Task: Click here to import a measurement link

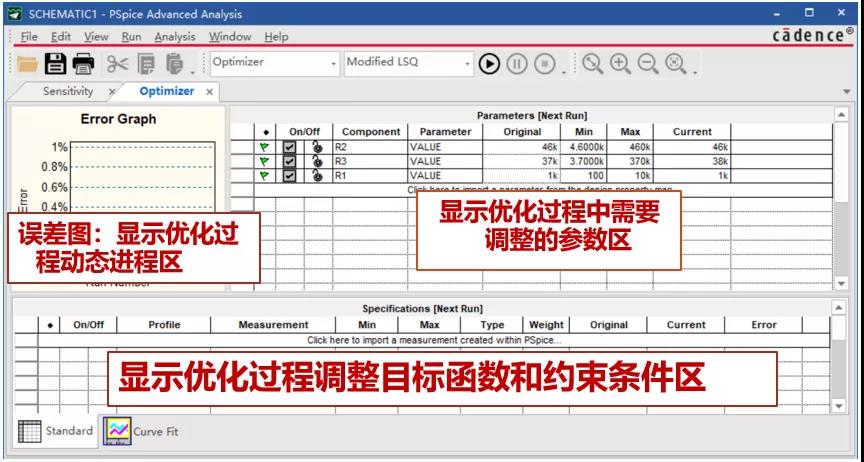Action: pyautogui.click(x=434, y=340)
